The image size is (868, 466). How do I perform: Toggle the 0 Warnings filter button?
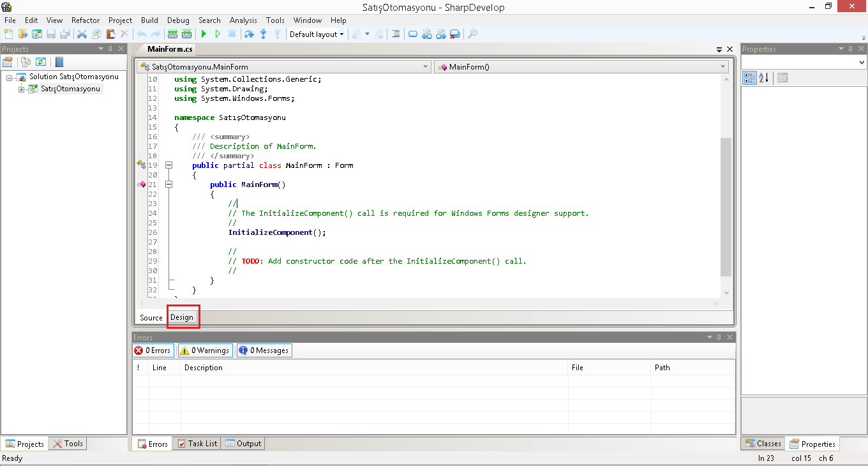(x=204, y=350)
